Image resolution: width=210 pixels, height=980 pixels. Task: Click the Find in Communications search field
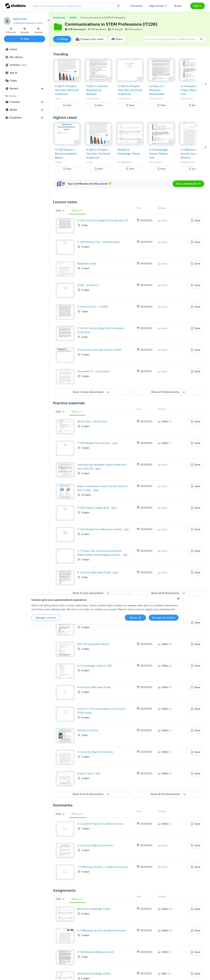coord(171,39)
